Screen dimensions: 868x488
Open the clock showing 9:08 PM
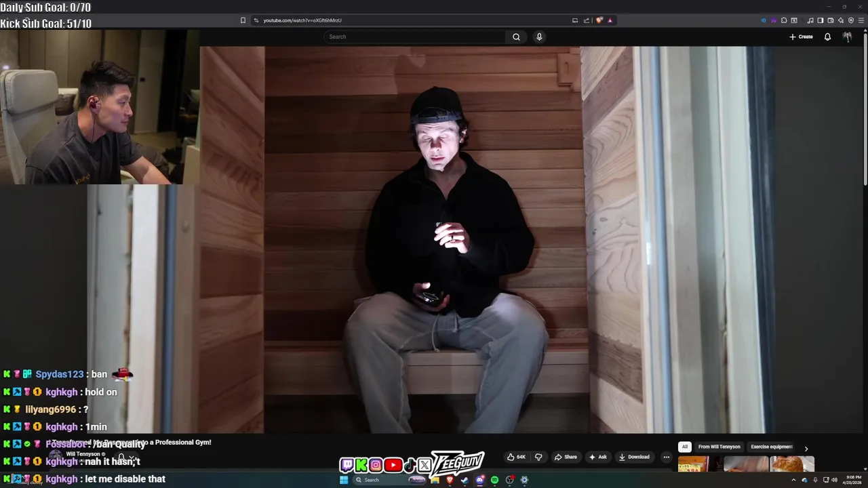[x=853, y=480]
